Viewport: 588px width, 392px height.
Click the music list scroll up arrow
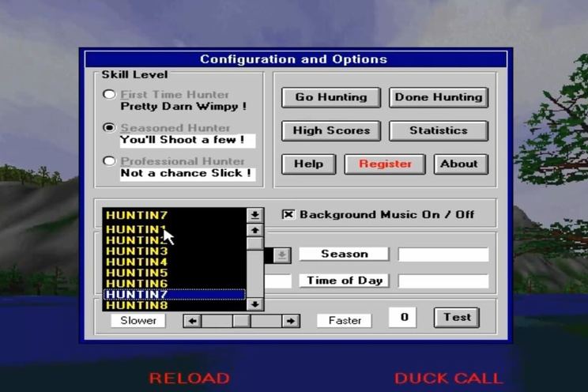[x=255, y=230]
